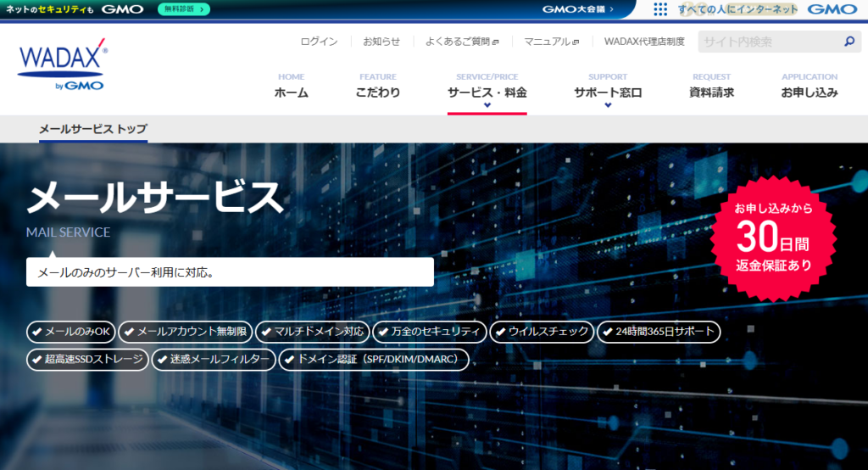Click the ログイン link

coord(319,42)
